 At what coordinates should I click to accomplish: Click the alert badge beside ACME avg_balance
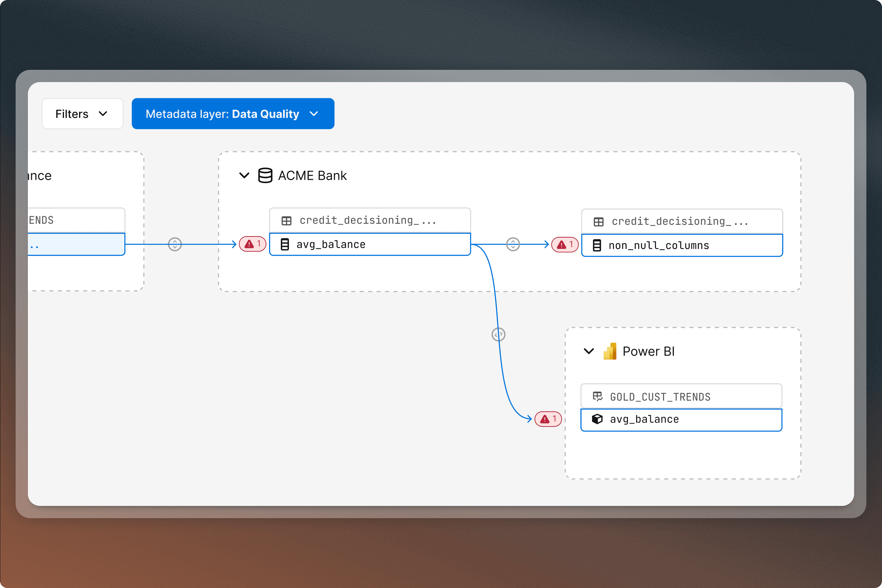253,244
